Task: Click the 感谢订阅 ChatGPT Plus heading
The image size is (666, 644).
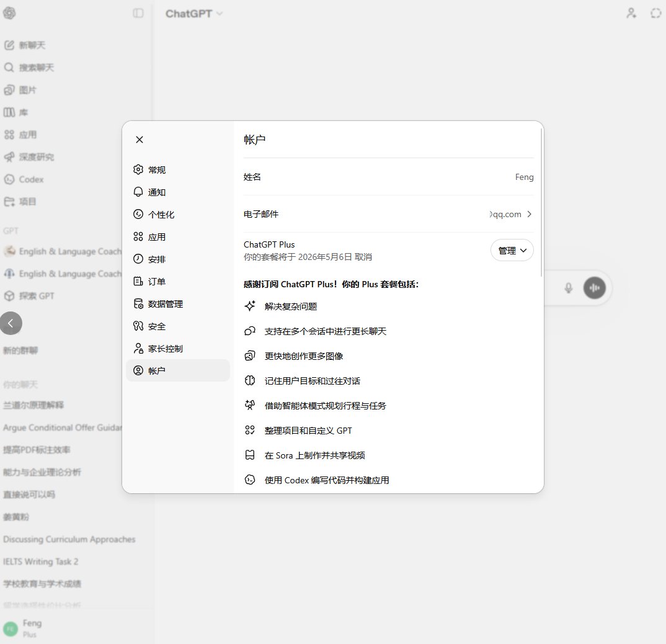Action: click(331, 284)
